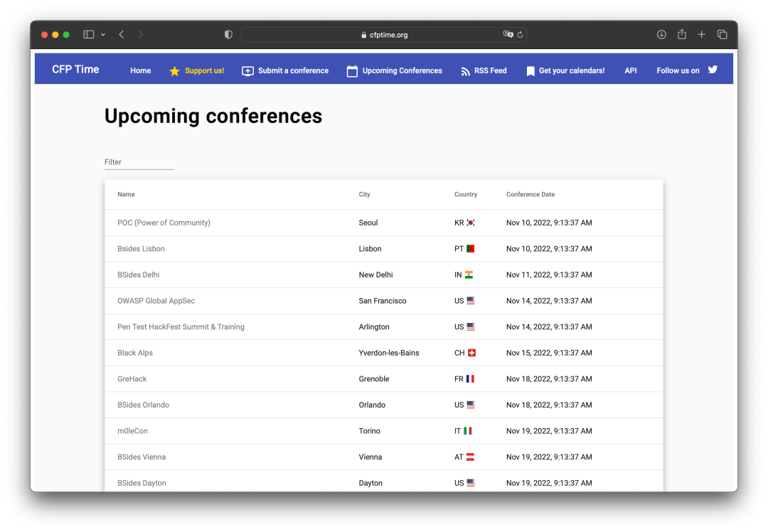Click the bookmark icon for calendars
This screenshot has width=768, height=532.
pos(530,72)
